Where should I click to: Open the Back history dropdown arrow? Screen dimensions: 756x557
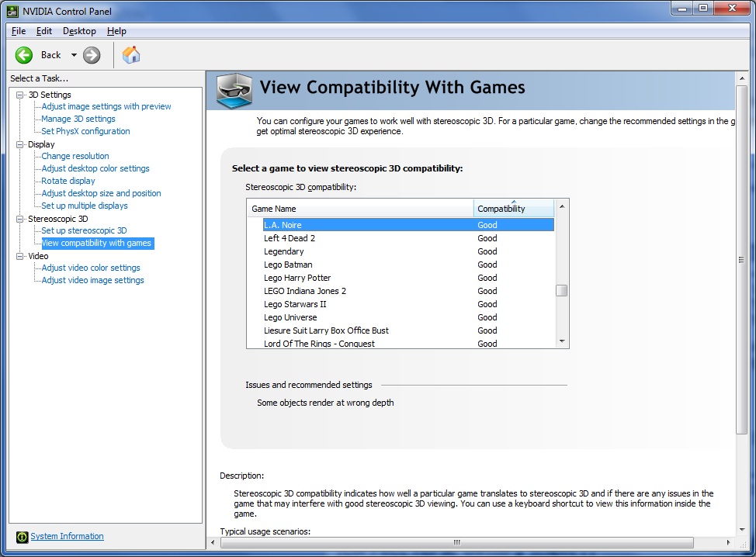pyautogui.click(x=74, y=55)
